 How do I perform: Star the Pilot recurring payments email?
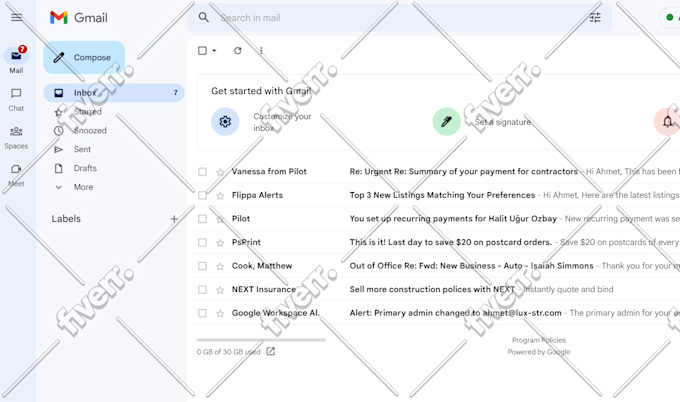click(x=220, y=219)
